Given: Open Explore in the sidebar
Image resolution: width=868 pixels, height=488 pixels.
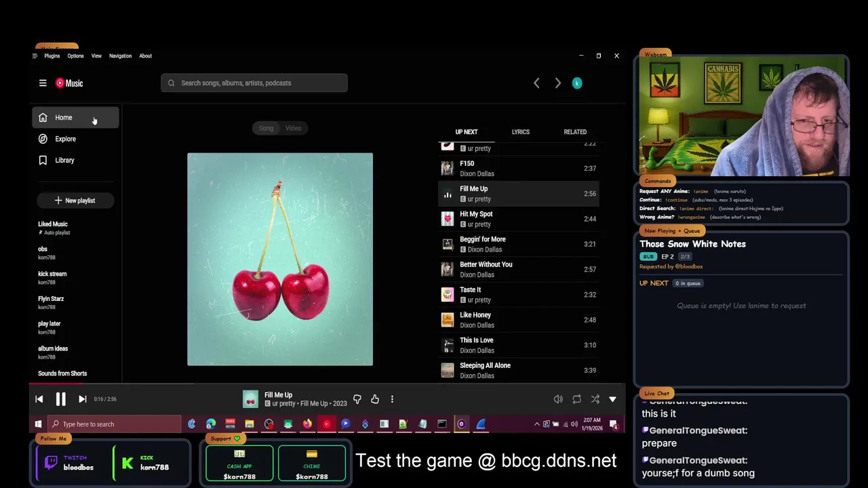Looking at the screenshot, I should coord(75,139).
